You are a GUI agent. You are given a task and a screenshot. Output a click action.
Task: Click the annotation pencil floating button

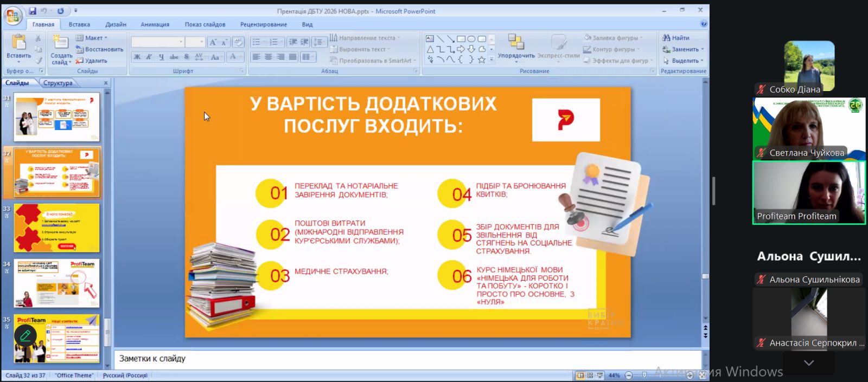(x=25, y=335)
